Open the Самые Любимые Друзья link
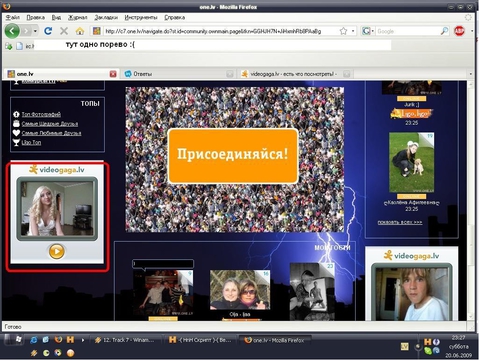 (x=51, y=133)
